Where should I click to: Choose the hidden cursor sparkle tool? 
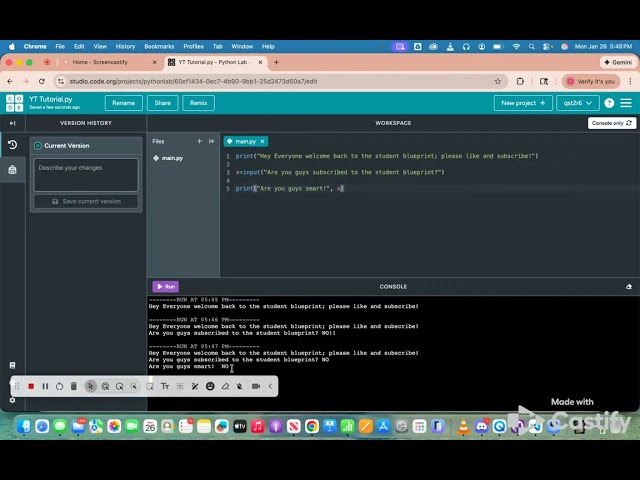[133, 386]
